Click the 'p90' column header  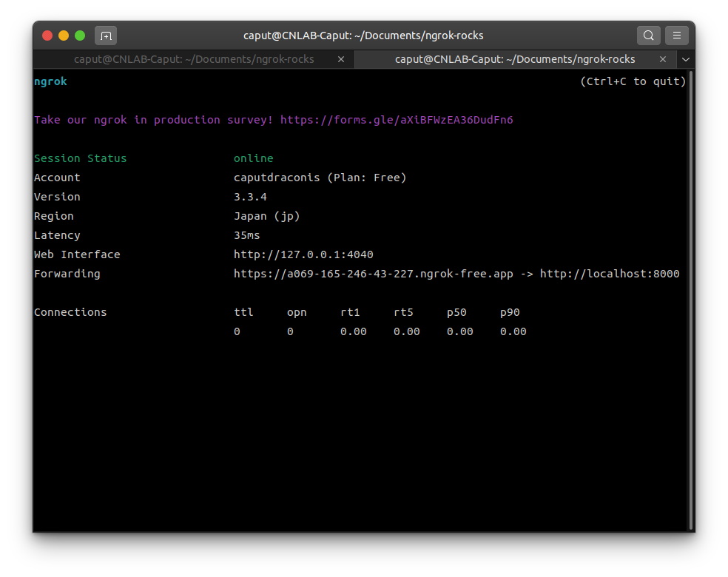(x=510, y=312)
